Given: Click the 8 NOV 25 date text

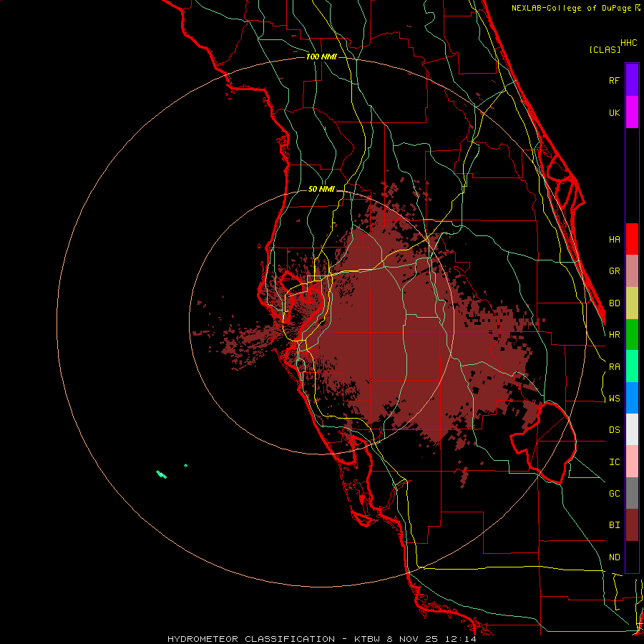Looking at the screenshot, I should tap(412, 639).
